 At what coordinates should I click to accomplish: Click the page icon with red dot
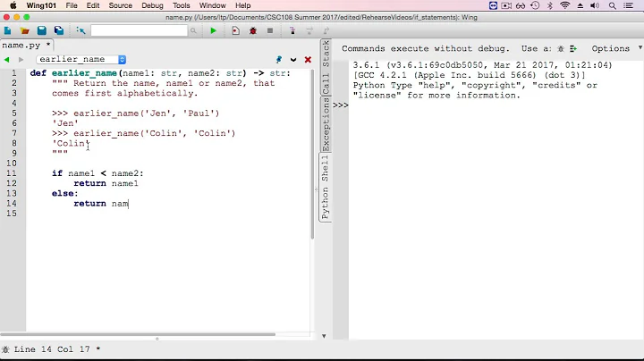(x=236, y=30)
